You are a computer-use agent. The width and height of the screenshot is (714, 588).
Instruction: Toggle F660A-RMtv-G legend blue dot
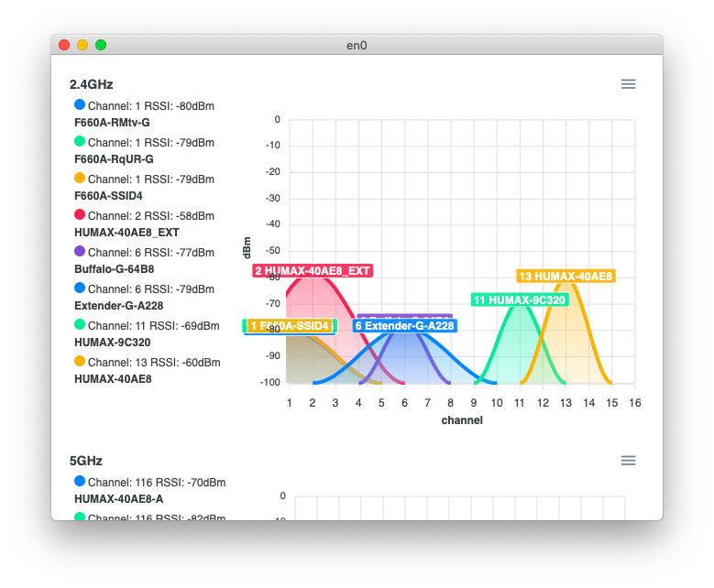[x=80, y=105]
